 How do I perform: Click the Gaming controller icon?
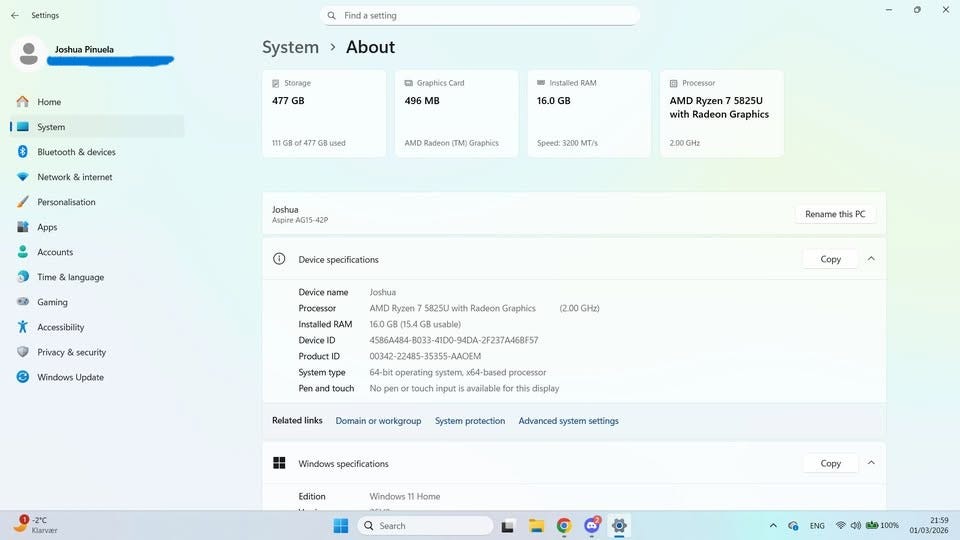point(23,302)
